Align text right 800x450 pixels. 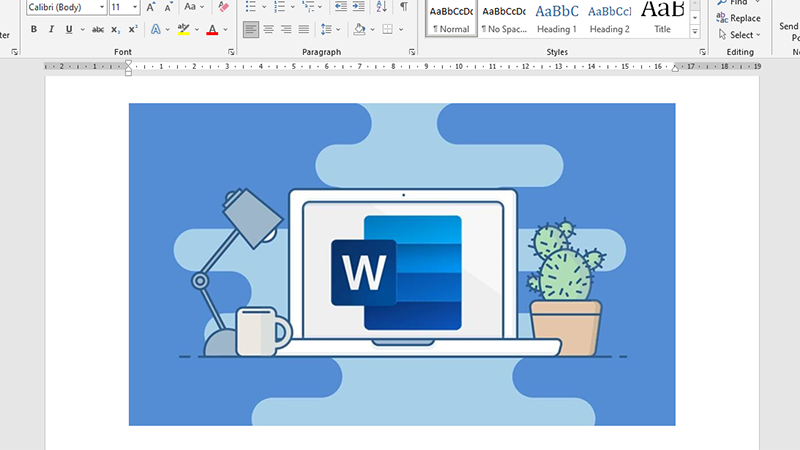(286, 29)
